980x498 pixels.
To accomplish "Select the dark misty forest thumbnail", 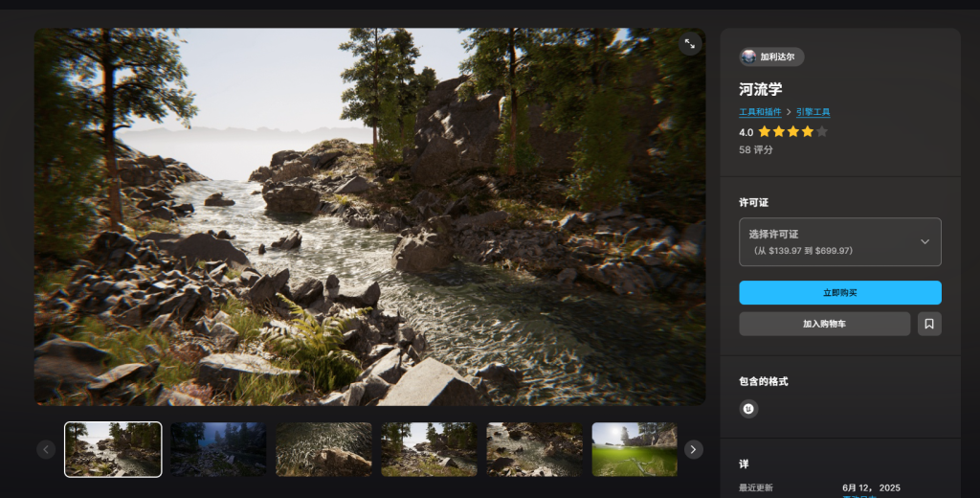I will tap(218, 449).
